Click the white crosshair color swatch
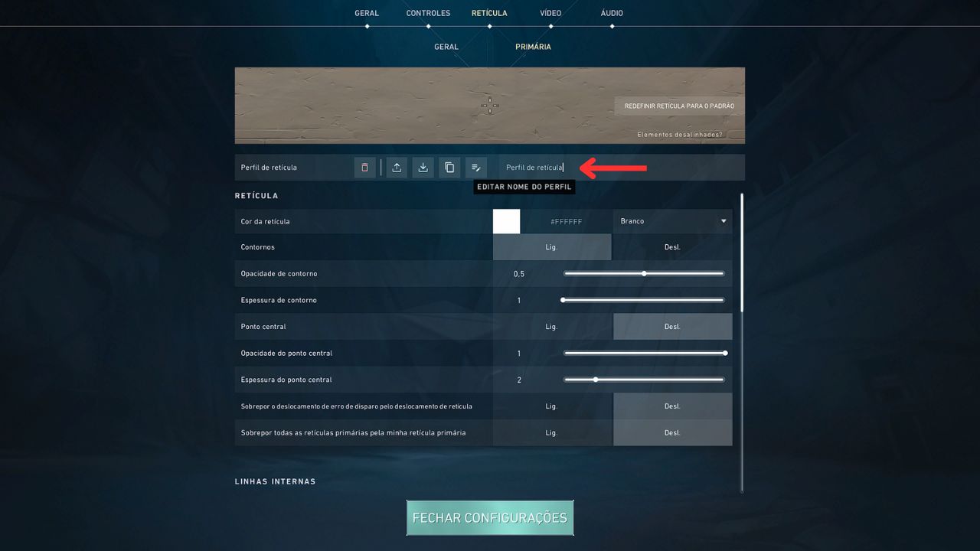Viewport: 980px width, 551px height. tap(505, 221)
